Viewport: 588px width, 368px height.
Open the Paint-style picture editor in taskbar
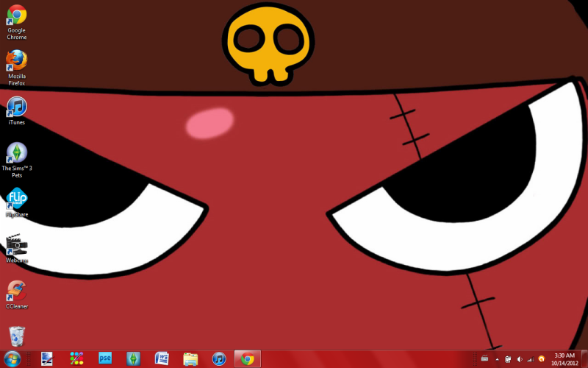[47, 359]
